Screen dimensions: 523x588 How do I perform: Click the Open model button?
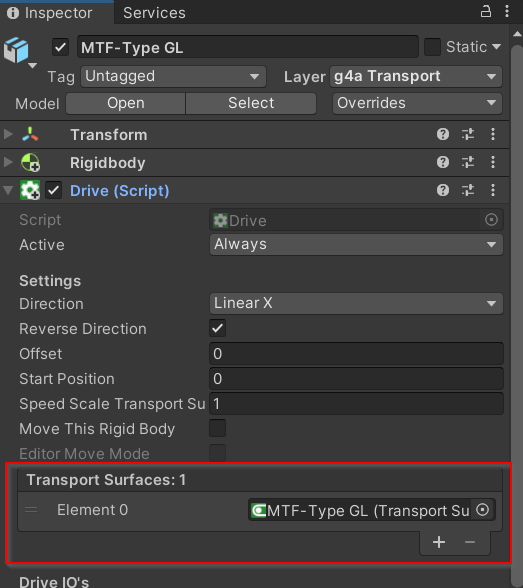(x=126, y=103)
